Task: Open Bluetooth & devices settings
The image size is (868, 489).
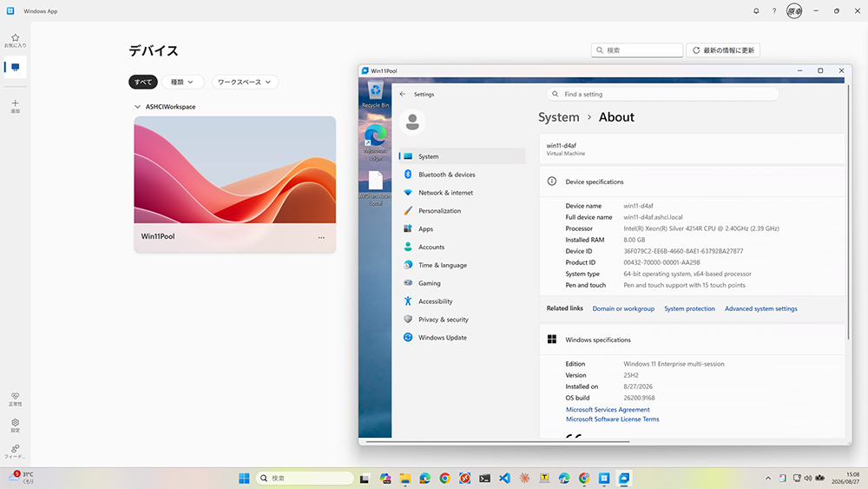Action: (x=462, y=175)
